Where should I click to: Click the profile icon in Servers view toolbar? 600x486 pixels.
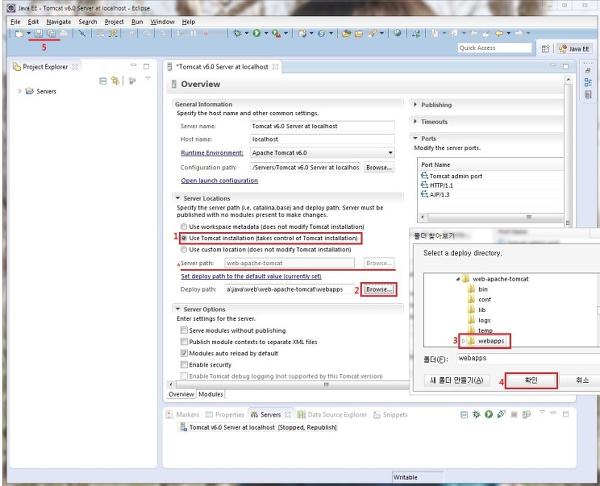501,414
